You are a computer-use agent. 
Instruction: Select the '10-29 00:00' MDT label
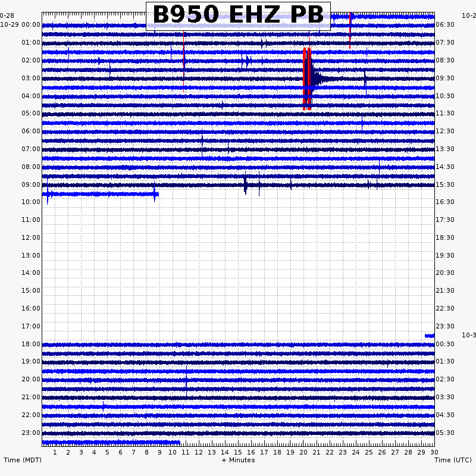point(20,24)
